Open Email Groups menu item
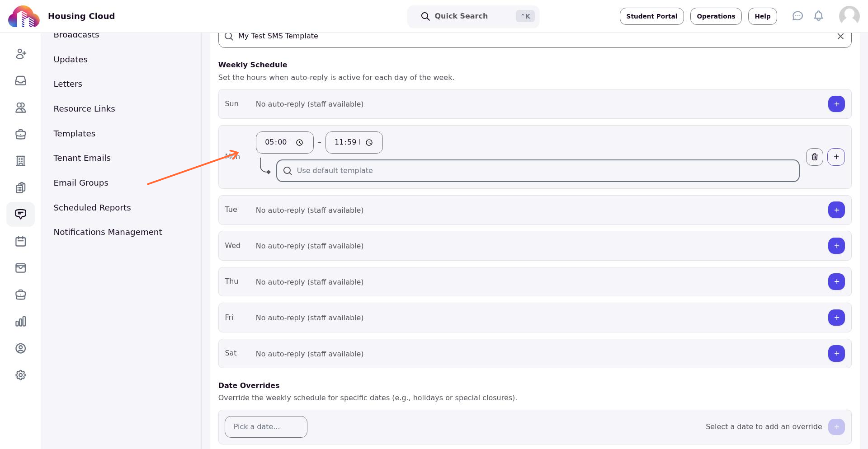Viewport: 868px width, 449px height. pyautogui.click(x=81, y=183)
